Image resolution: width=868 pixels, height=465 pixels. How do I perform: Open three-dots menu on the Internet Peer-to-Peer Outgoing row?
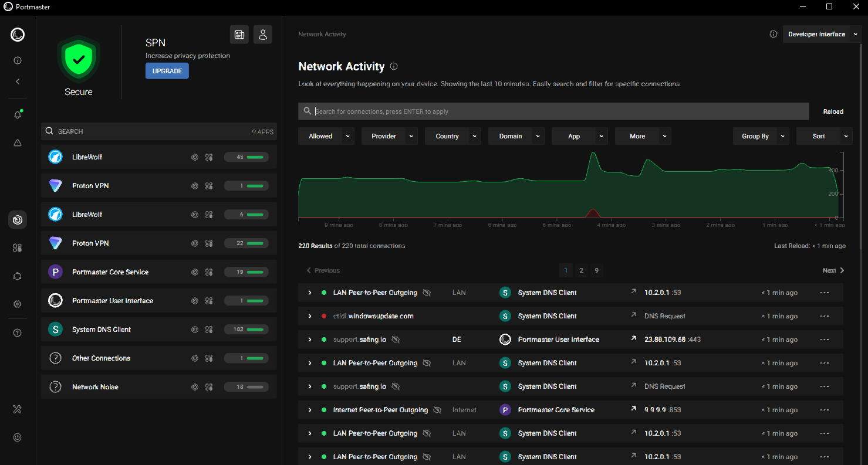coord(825,410)
